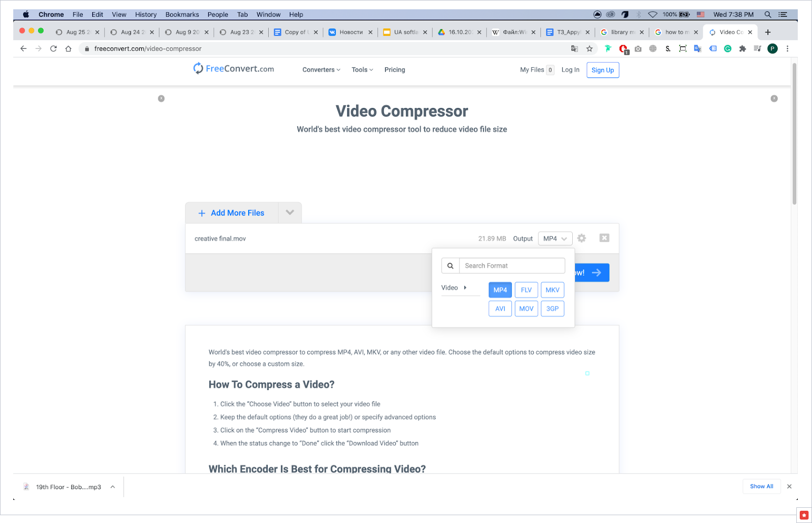Choose MOV as output format
Image resolution: width=812 pixels, height=523 pixels.
coord(526,309)
